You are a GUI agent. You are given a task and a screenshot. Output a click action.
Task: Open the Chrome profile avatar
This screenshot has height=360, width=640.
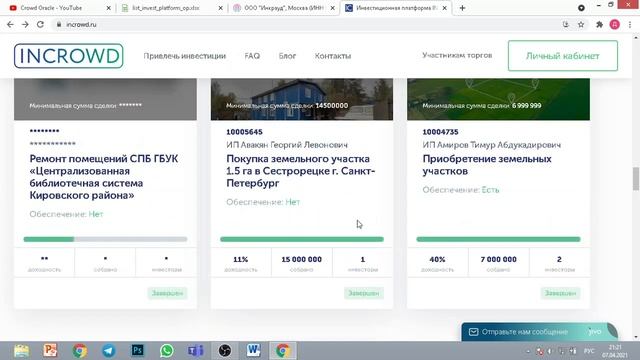(x=615, y=24)
